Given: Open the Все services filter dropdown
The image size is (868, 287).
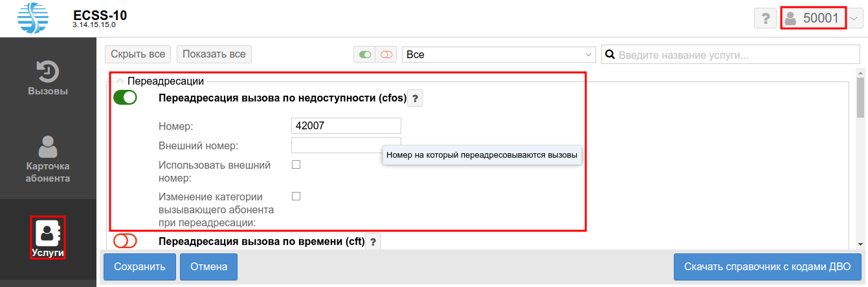Looking at the screenshot, I should pyautogui.click(x=498, y=55).
